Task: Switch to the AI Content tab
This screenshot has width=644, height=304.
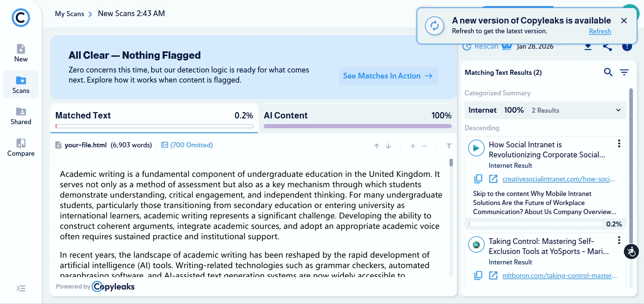Action: coord(357,116)
